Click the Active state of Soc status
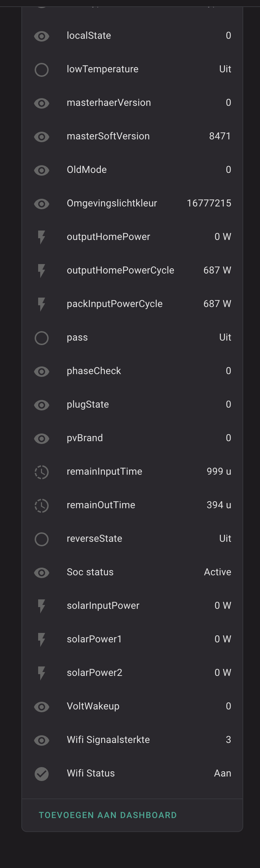Viewport: 260px width, 868px height. [217, 572]
